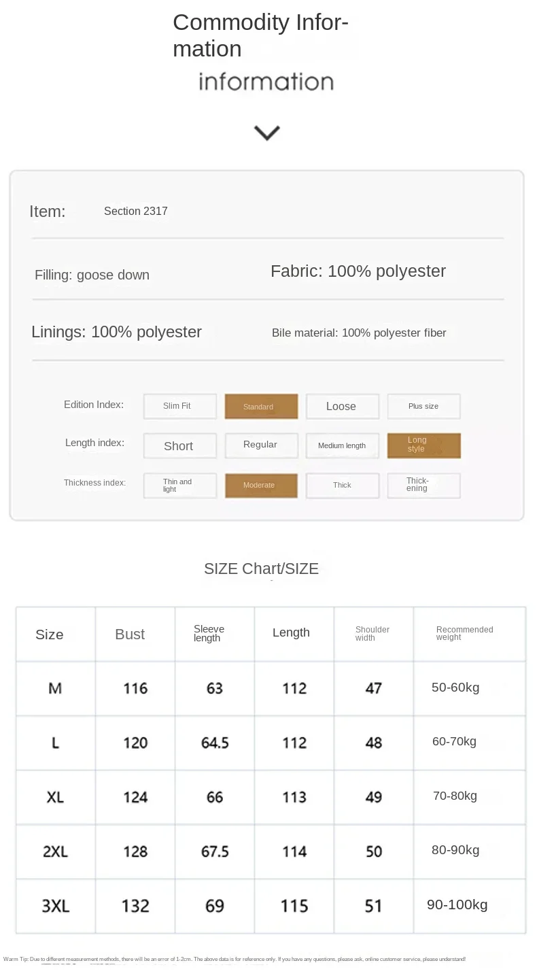Choose the Thick thickness option
This screenshot has width=537, height=980.
[343, 486]
